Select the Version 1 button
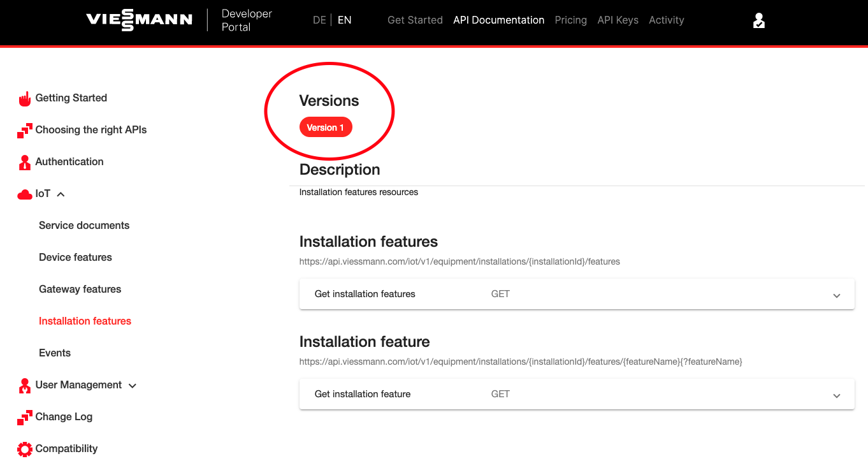868x461 pixels. (326, 128)
